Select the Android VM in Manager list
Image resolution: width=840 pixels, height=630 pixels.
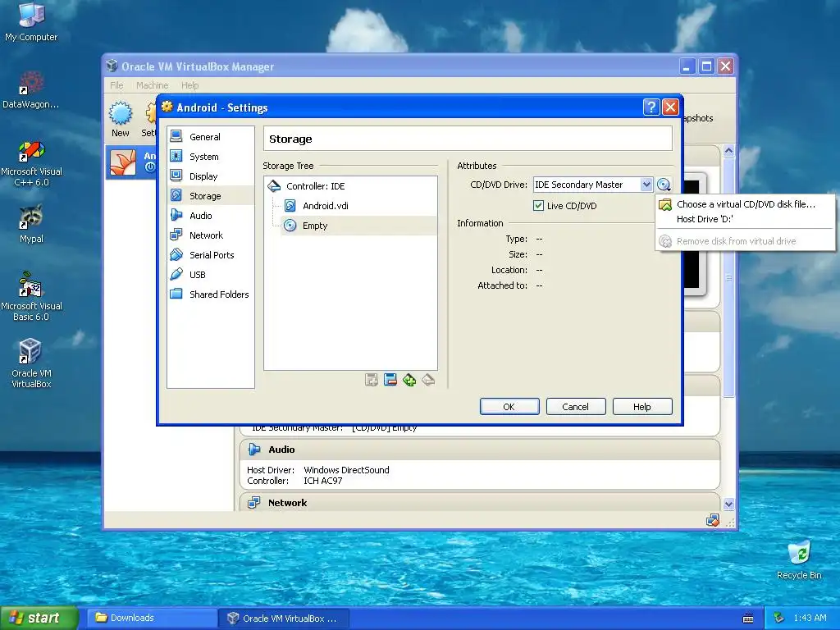pos(130,162)
